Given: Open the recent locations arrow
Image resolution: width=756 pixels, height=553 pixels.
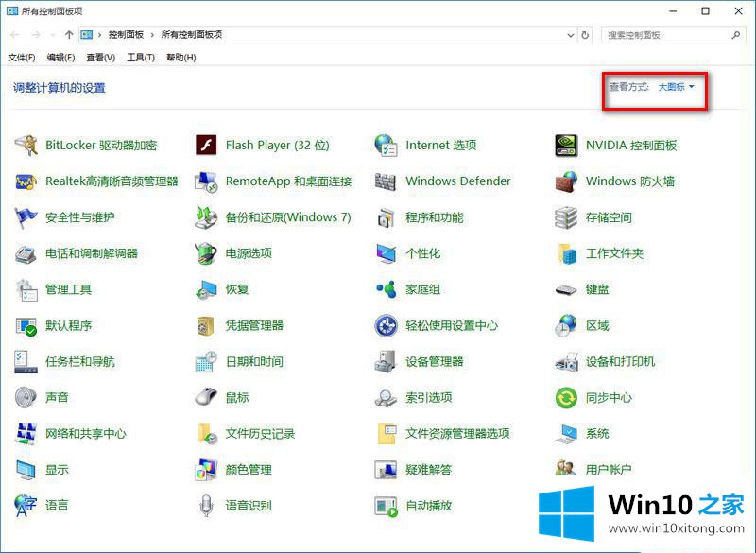Looking at the screenshot, I should (x=53, y=35).
